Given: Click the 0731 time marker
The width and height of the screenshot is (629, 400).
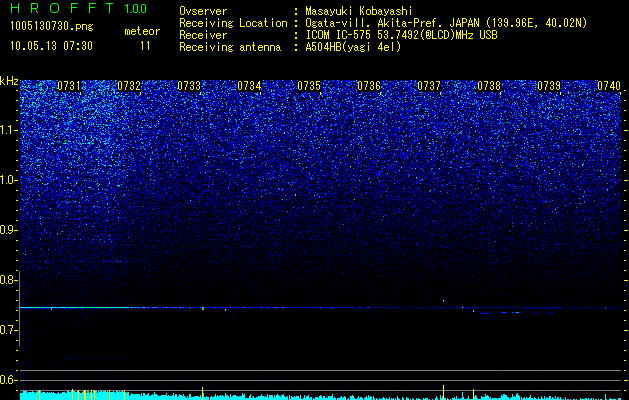Looking at the screenshot, I should tap(69, 85).
